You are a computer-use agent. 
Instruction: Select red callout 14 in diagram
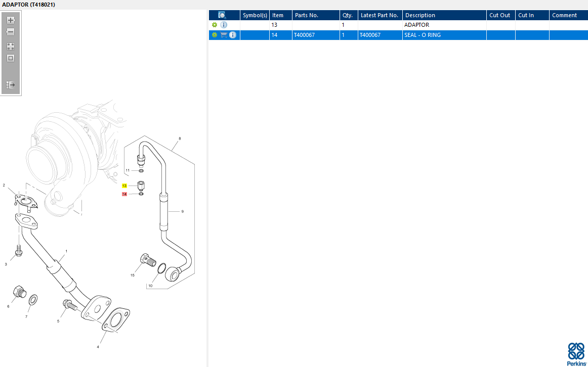click(124, 194)
